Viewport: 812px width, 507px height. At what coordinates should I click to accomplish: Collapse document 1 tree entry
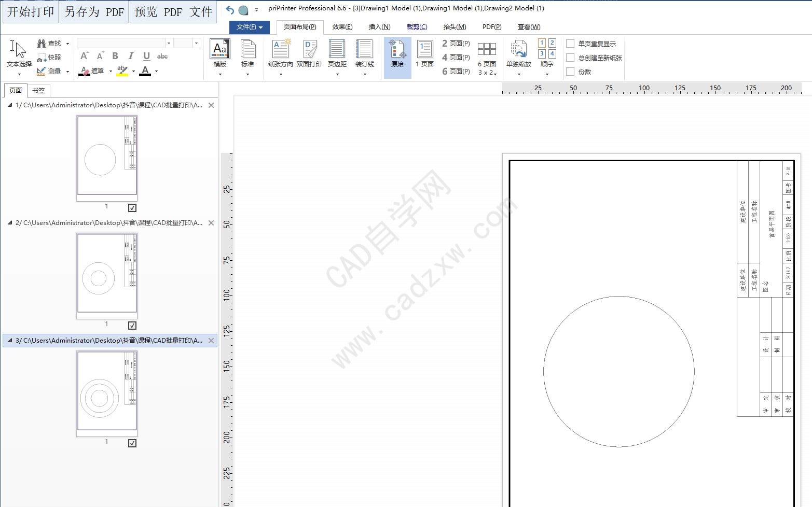[x=10, y=105]
